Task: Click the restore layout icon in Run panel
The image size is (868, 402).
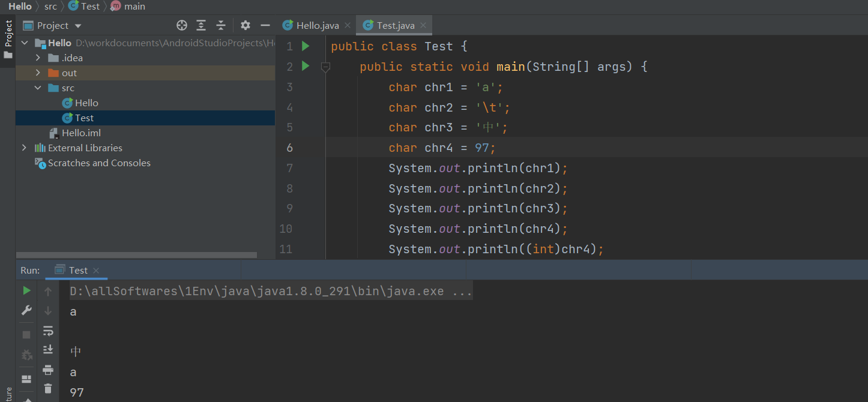Action: (x=26, y=379)
